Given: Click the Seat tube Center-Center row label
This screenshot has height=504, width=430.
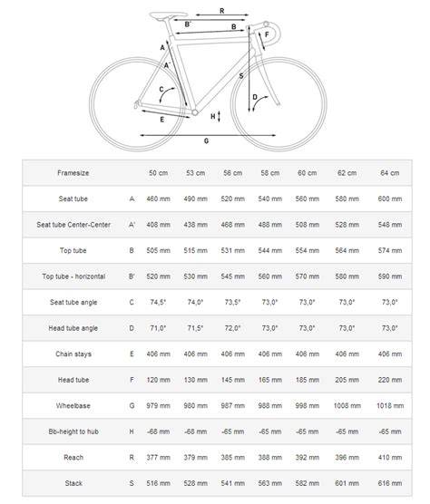Looking at the screenshot, I should [x=73, y=225].
